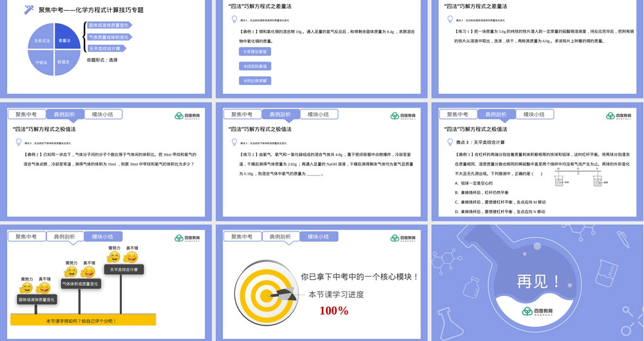The width and height of the screenshot is (644, 341).
Task: Click the 百度教育 logo on the target slide
Action: (403, 238)
